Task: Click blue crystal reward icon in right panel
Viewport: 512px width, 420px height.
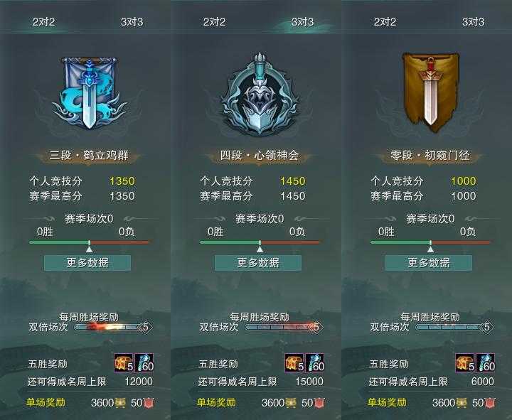Action: 486,362
